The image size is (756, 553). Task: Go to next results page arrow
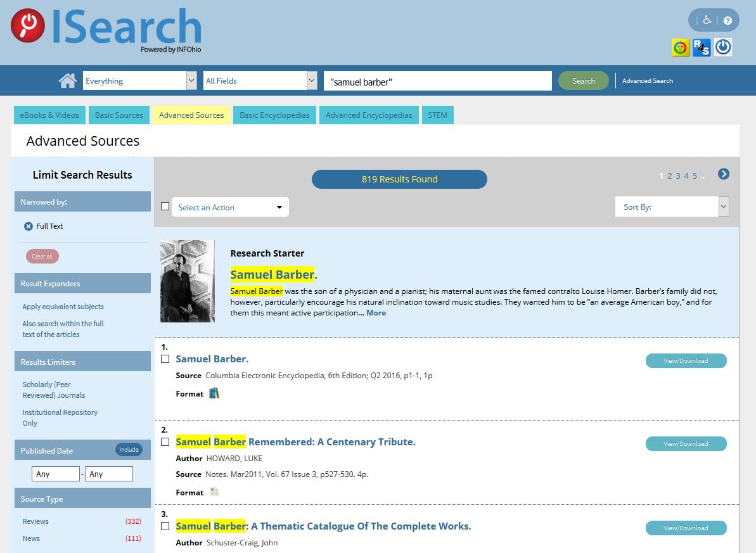click(x=723, y=174)
